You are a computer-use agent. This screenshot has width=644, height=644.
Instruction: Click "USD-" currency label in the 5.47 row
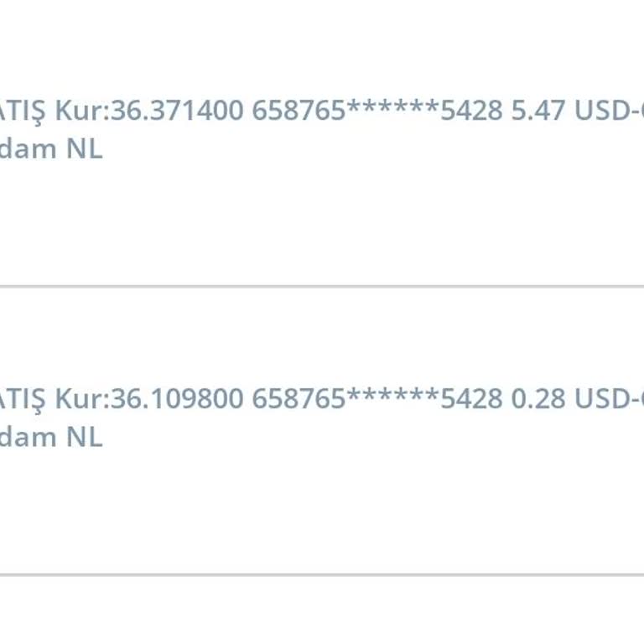602,111
